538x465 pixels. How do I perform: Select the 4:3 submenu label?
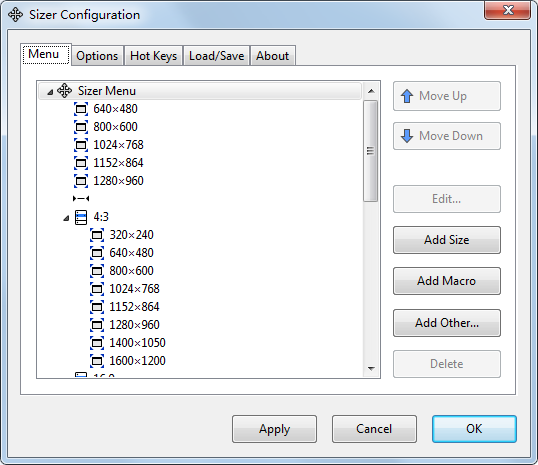pos(101,217)
